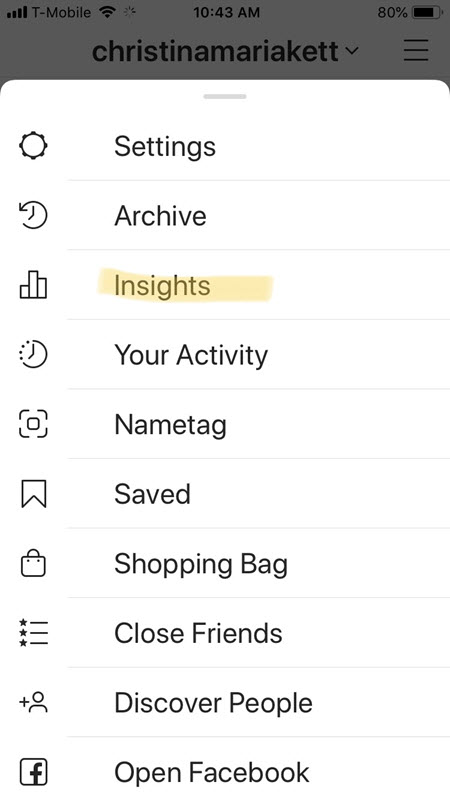
Task: Tap the Settings gear icon
Action: (33, 146)
